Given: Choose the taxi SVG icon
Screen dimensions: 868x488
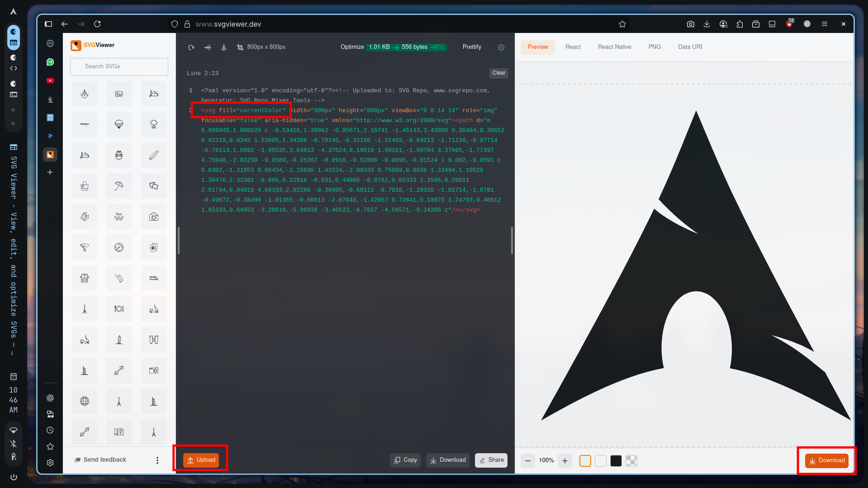Looking at the screenshot, I should tap(119, 217).
